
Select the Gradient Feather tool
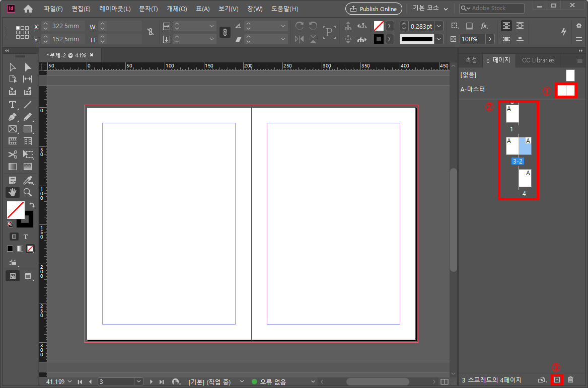coord(27,167)
